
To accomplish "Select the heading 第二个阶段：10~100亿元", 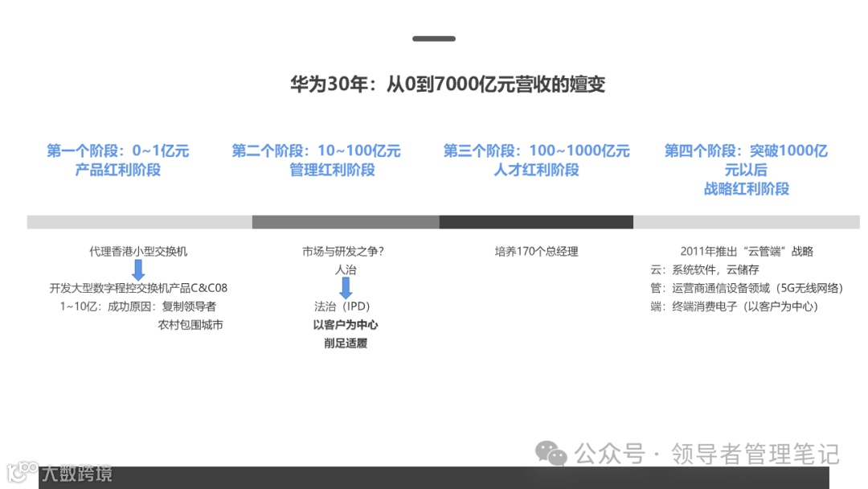I will click(316, 150).
